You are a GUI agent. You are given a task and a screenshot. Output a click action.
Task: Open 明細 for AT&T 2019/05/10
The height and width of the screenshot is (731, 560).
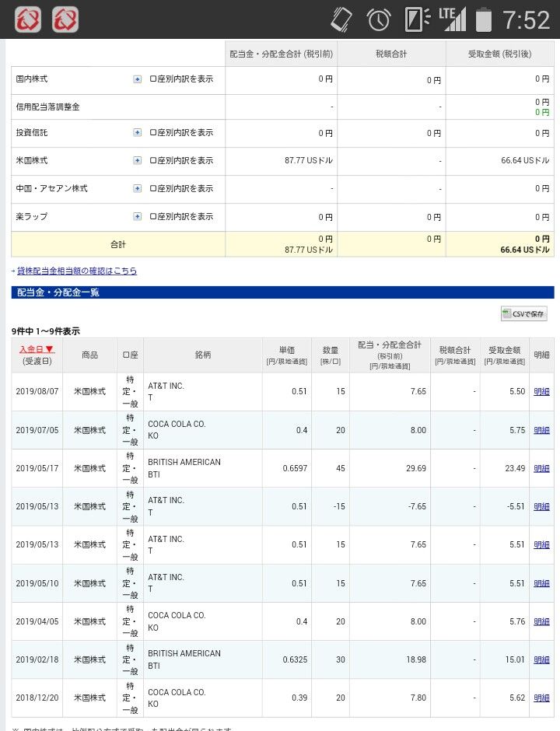click(x=541, y=584)
